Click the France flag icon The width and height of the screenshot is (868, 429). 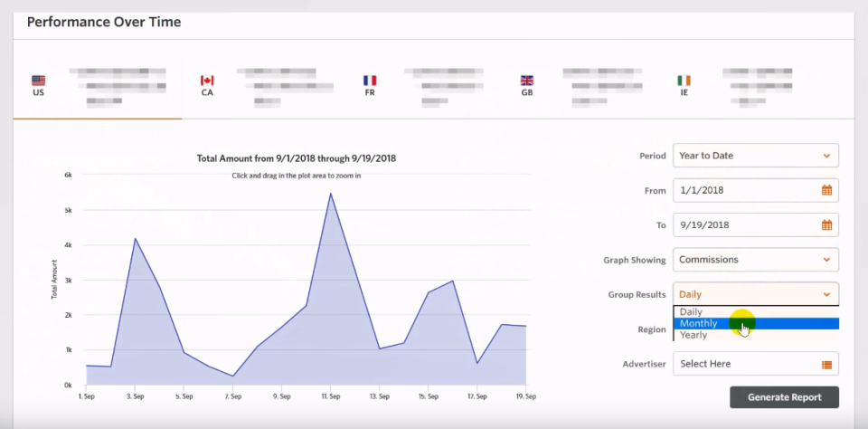point(370,81)
